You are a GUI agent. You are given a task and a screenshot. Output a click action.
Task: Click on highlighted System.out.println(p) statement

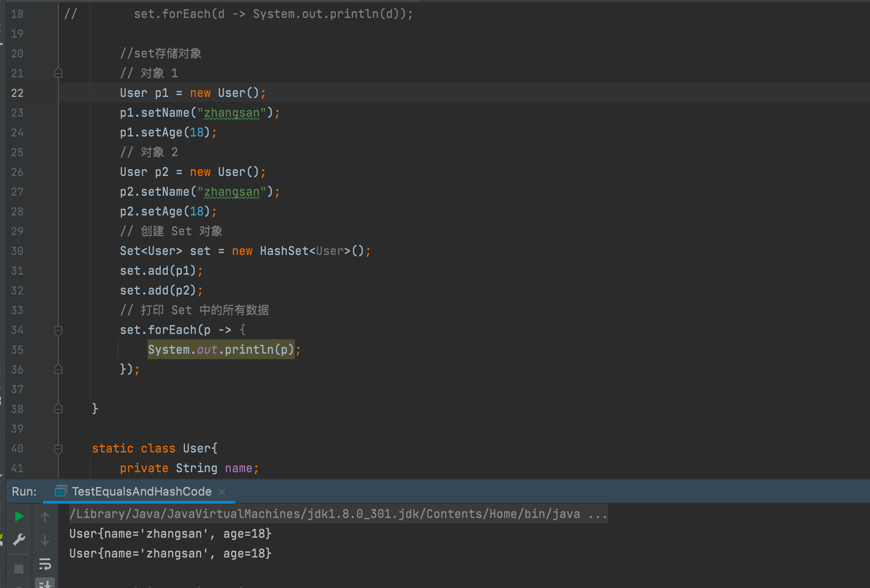coord(221,350)
